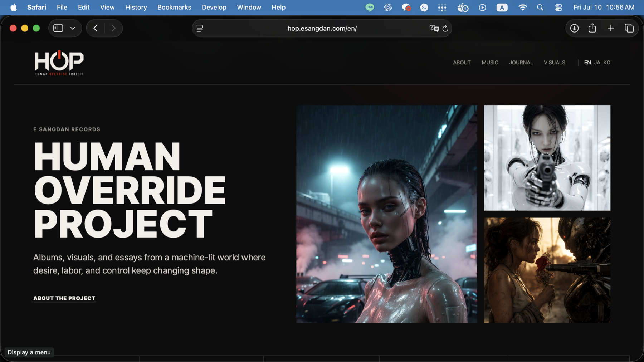Reload the page
This screenshot has width=644, height=362.
(445, 28)
